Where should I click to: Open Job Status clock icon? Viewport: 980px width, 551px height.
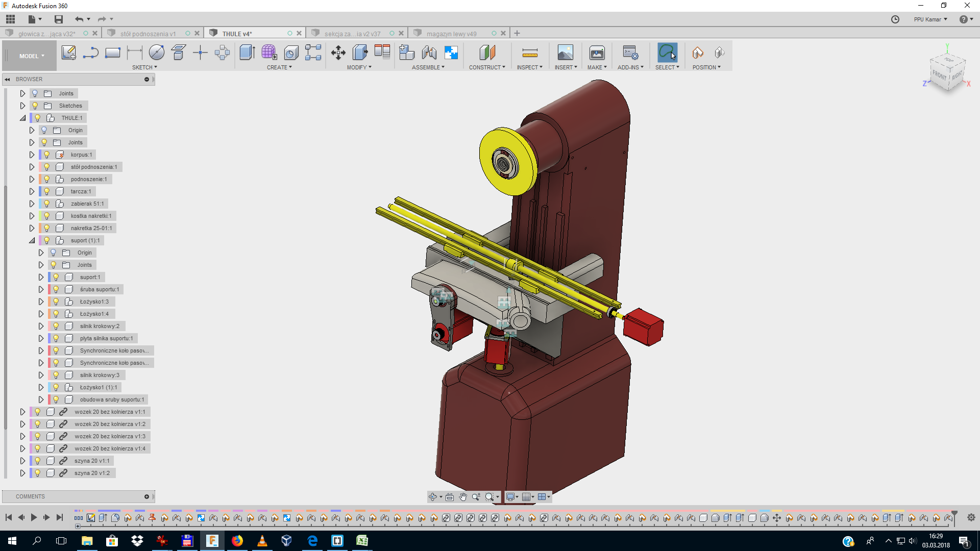point(895,19)
